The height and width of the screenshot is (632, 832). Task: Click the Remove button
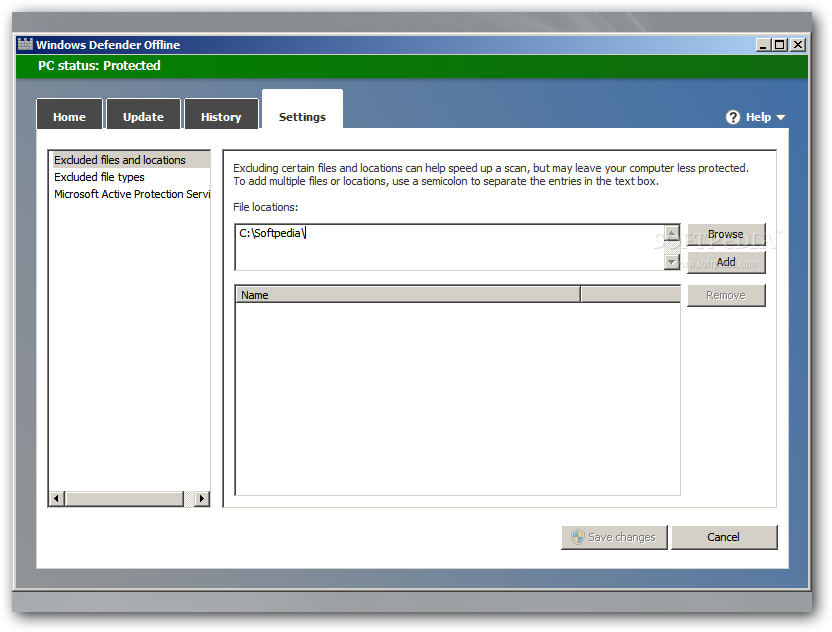[726, 296]
